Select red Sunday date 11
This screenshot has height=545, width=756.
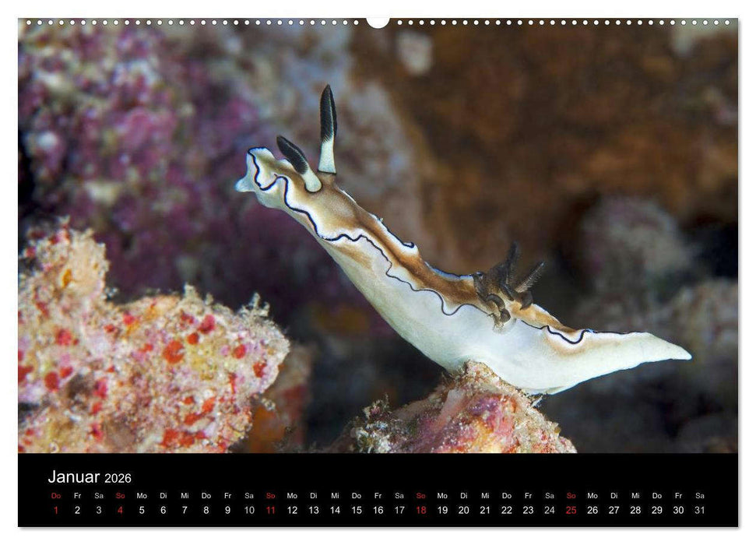click(270, 510)
